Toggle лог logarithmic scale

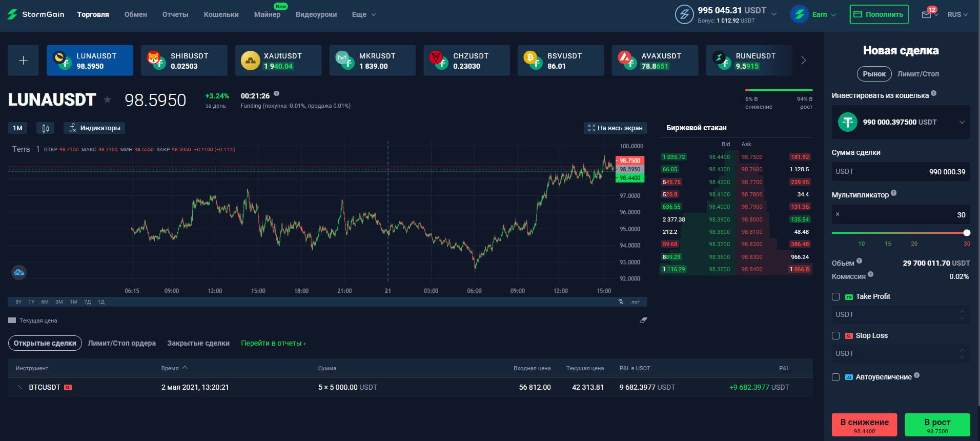point(636,302)
